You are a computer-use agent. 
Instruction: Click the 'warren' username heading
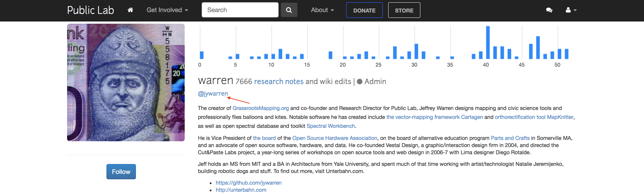216,80
